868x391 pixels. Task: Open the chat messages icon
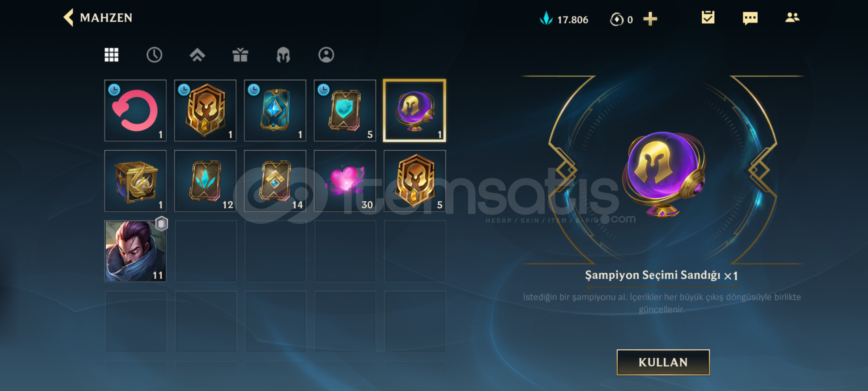pyautogui.click(x=750, y=18)
